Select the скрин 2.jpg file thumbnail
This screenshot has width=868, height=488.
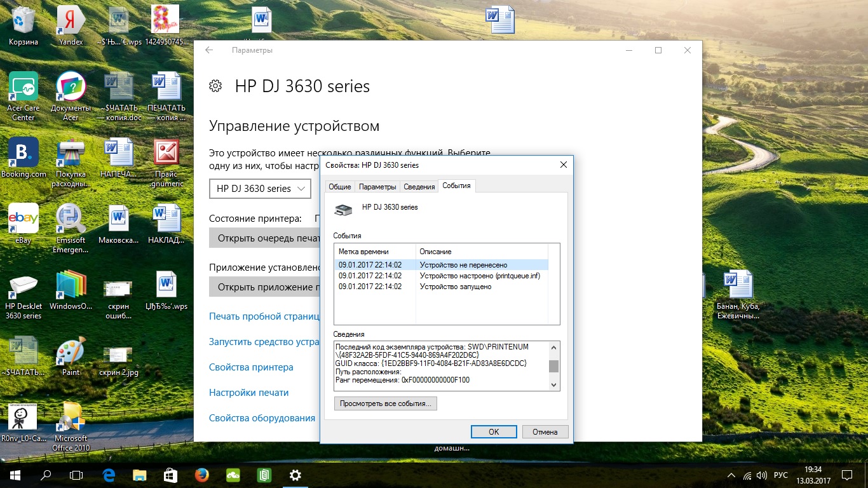coord(119,360)
